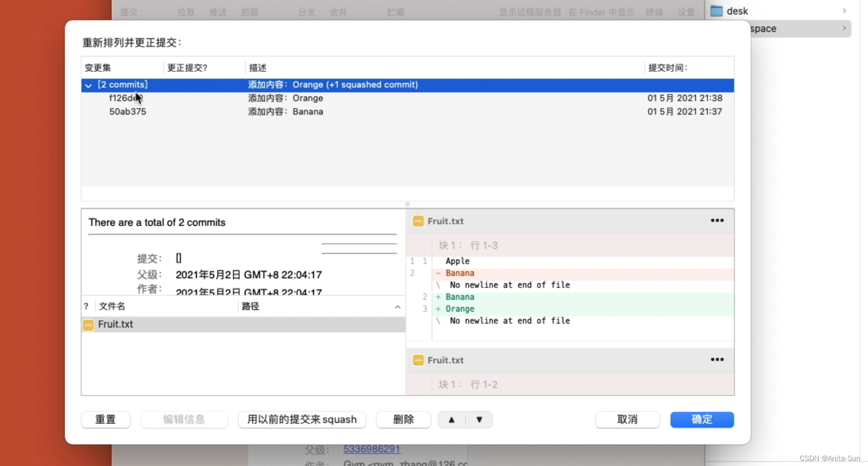The image size is (868, 466).
Task: Click the 编辑信息 button
Action: coord(184,420)
